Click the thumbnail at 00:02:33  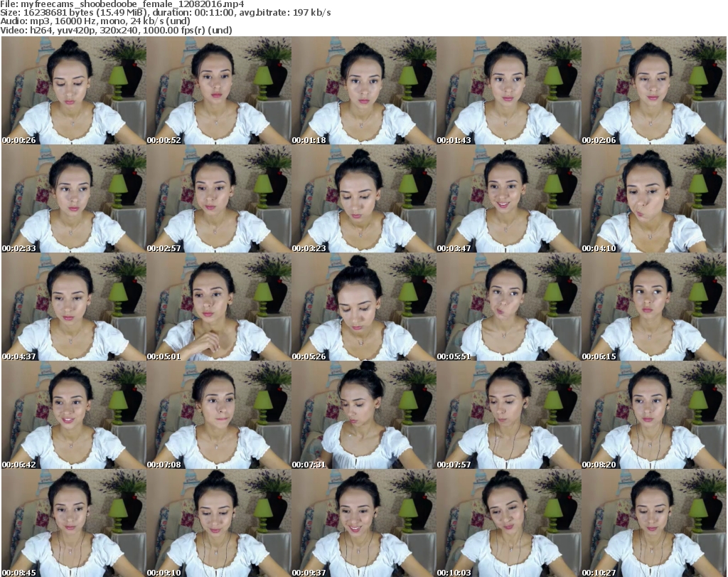pyautogui.click(x=74, y=198)
